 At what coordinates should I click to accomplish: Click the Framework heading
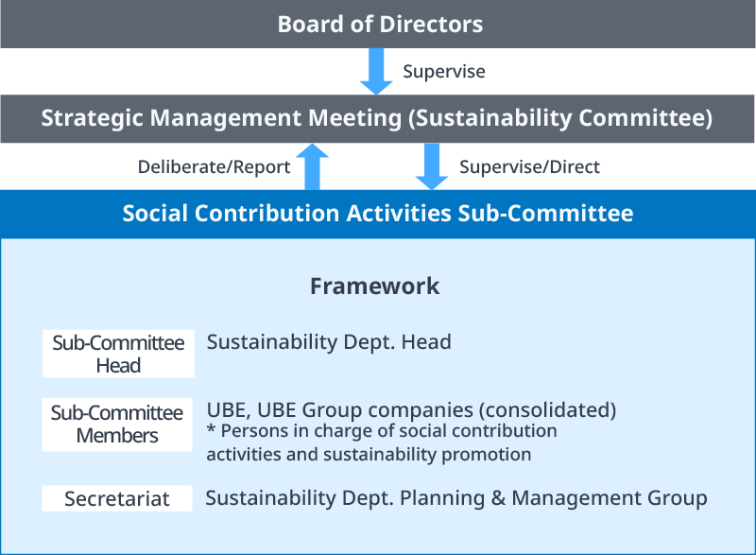(375, 286)
